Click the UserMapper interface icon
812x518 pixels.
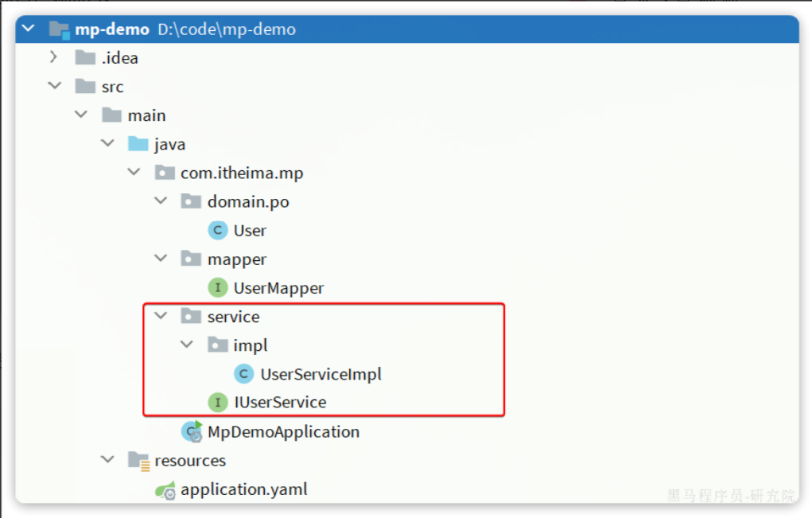tap(217, 288)
